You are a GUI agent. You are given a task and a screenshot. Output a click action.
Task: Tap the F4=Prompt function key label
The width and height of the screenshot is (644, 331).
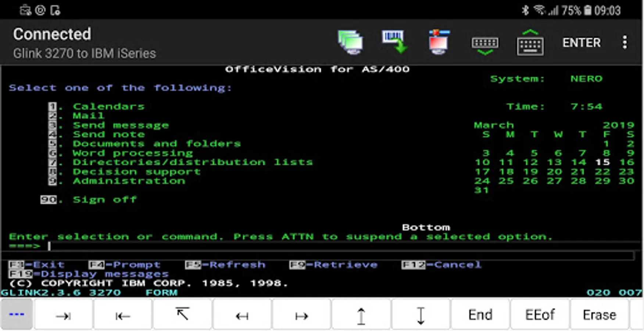click(x=125, y=265)
